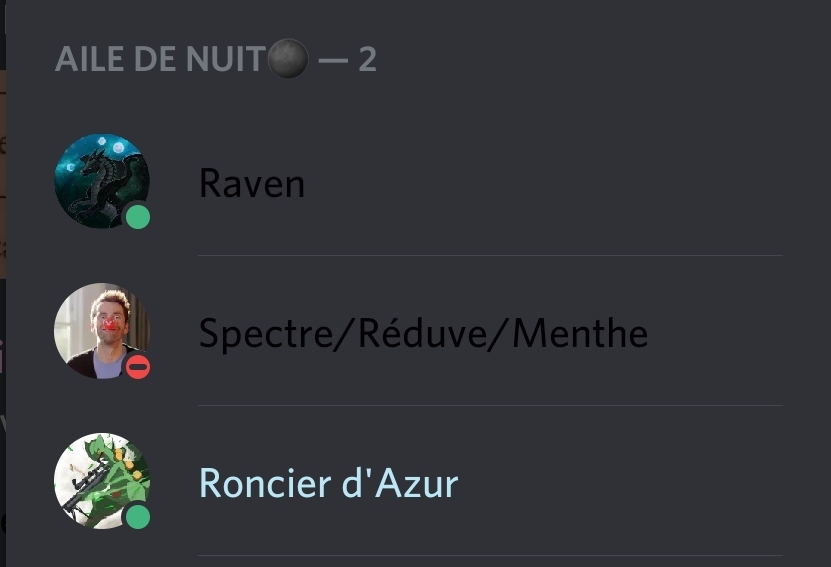This screenshot has width=831, height=567.
Task: Click the divider between Raven and Spectre/Réduve/Menthe
Action: (x=490, y=255)
